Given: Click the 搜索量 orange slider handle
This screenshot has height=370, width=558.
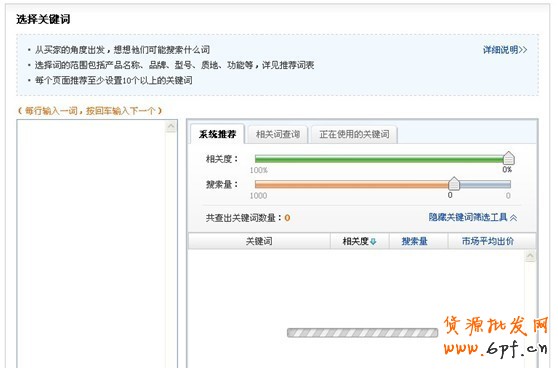Looking at the screenshot, I should point(454,184).
